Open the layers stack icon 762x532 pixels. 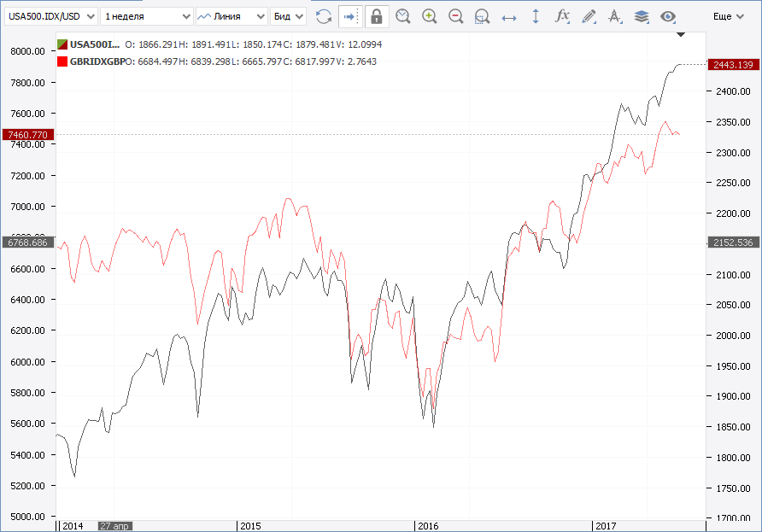point(642,16)
